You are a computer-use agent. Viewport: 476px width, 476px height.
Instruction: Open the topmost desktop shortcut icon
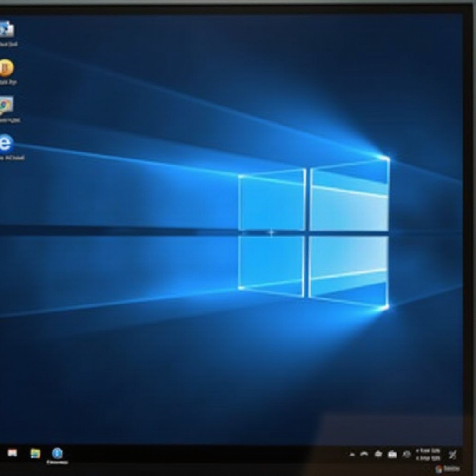[7, 29]
